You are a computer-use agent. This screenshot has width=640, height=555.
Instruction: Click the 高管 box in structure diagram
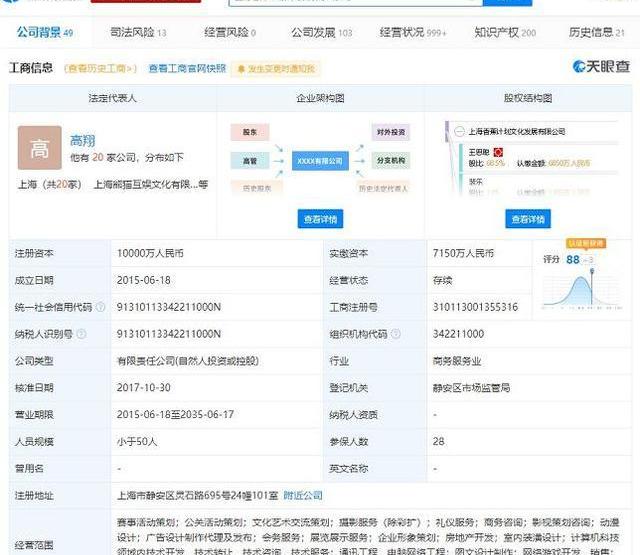250,160
